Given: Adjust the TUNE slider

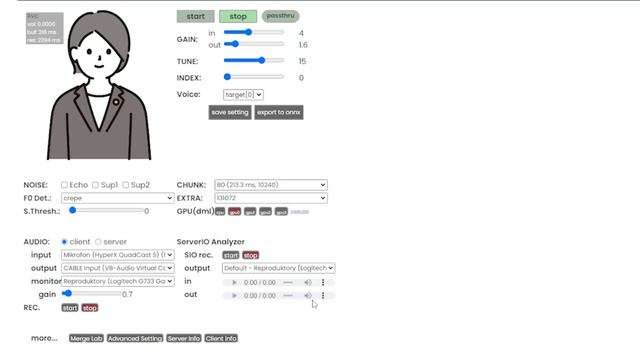Looking at the screenshot, I should [x=253, y=60].
